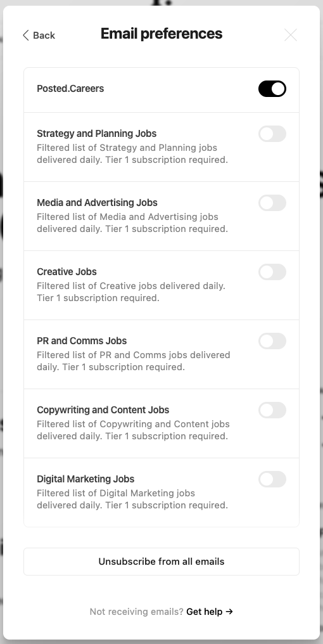Close the Email preferences dialog with X
The image size is (323, 644).
coord(291,35)
